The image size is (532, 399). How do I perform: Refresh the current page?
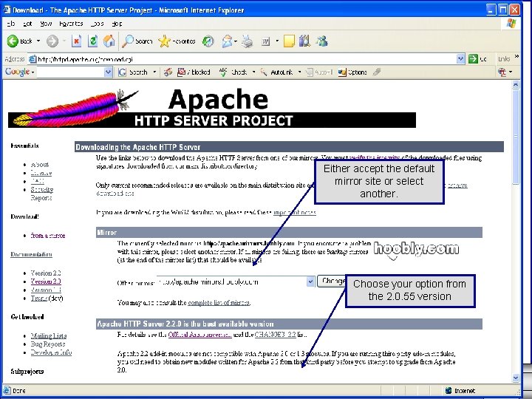coord(92,41)
